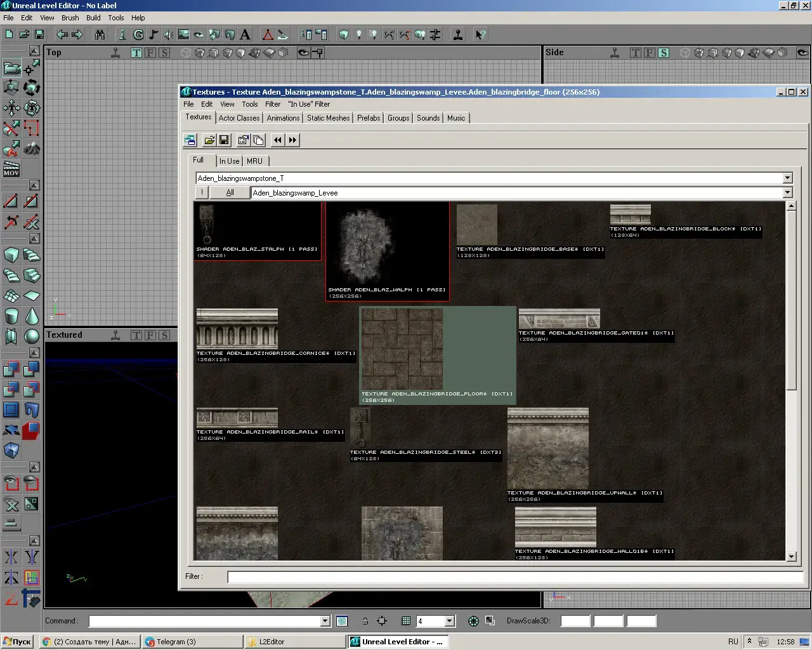Image resolution: width=812 pixels, height=650 pixels.
Task: Toggle vertex snap icon in bottom bar
Action: 382,621
